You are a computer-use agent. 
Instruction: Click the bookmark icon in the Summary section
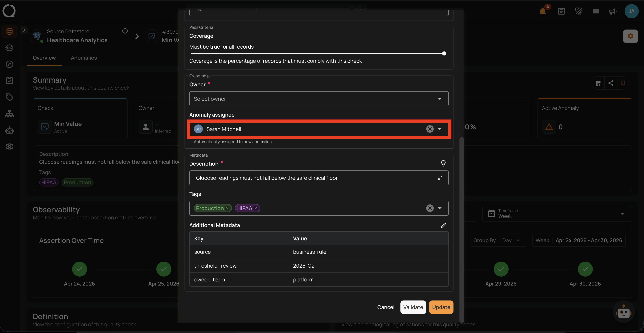click(x=623, y=83)
